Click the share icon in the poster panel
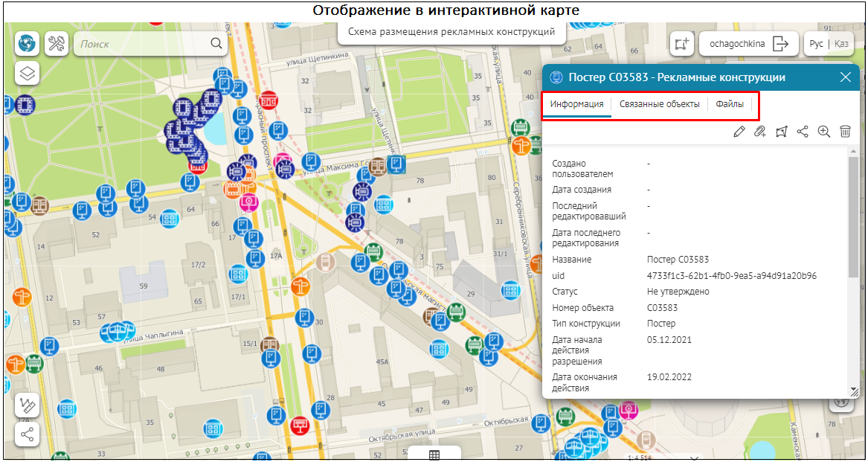 click(x=803, y=132)
